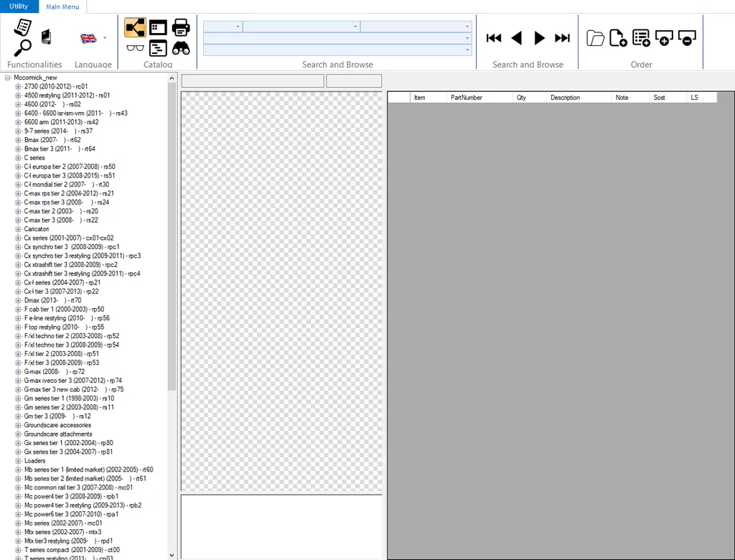Click the eyeglasses icon in Catalog
The image size is (735, 560).
coord(135,48)
